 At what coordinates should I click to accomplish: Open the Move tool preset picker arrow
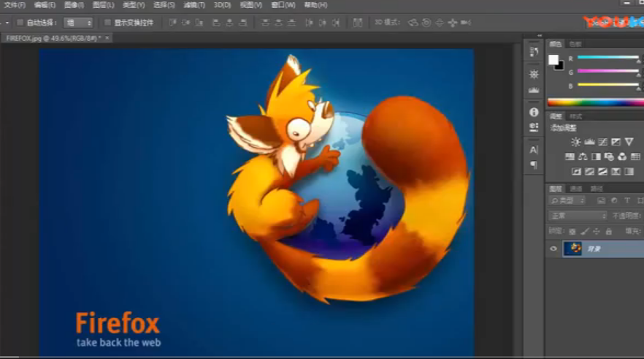(7, 23)
